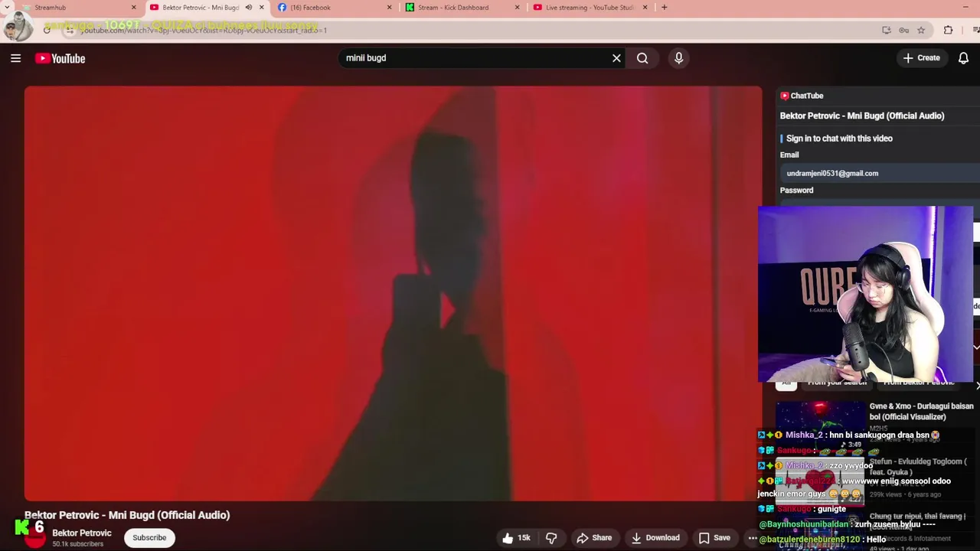980x551 pixels.
Task: Open Bektor Petrovic channel avatar
Action: click(x=35, y=538)
